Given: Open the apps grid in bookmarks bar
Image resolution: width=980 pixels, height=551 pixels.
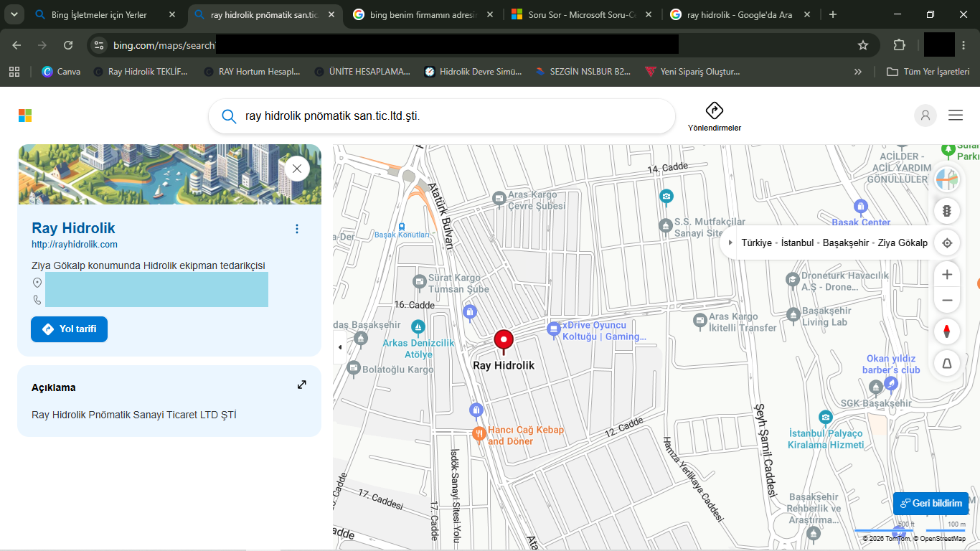Looking at the screenshot, I should click(x=14, y=72).
